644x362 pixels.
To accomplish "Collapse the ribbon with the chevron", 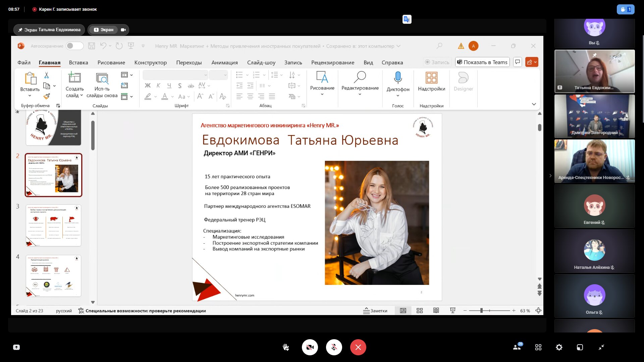I will [534, 104].
